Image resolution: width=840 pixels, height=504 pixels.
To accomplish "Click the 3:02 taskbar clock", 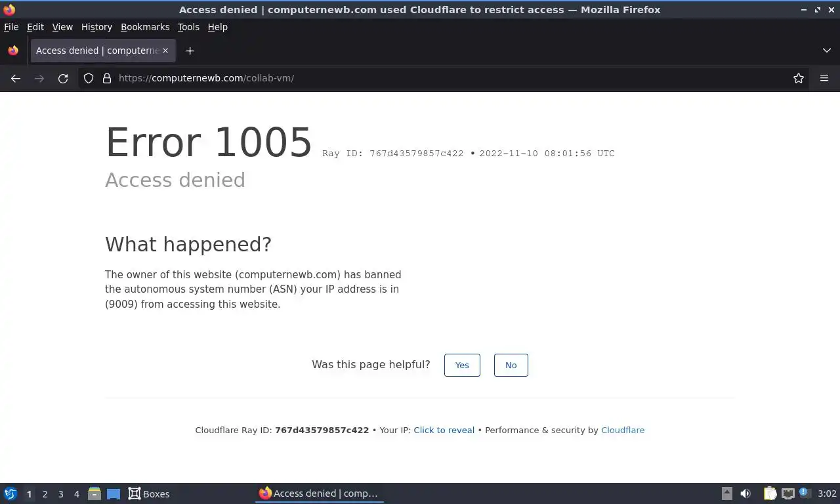I will (828, 493).
